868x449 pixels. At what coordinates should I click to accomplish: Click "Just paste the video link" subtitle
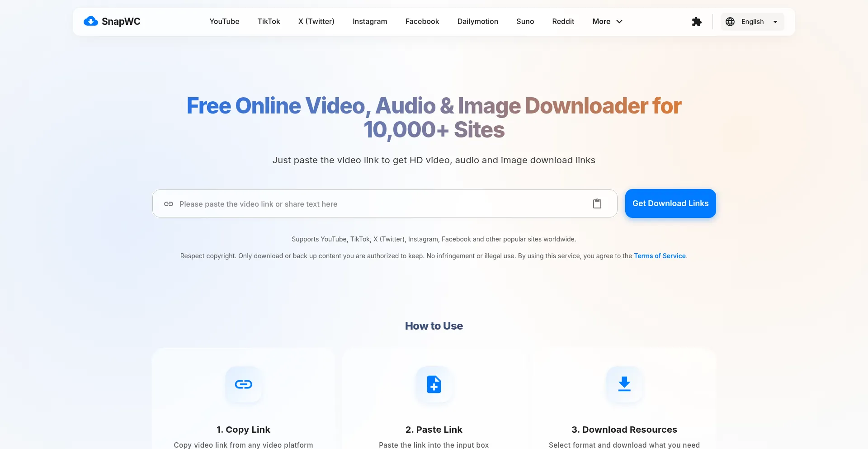[x=434, y=160]
